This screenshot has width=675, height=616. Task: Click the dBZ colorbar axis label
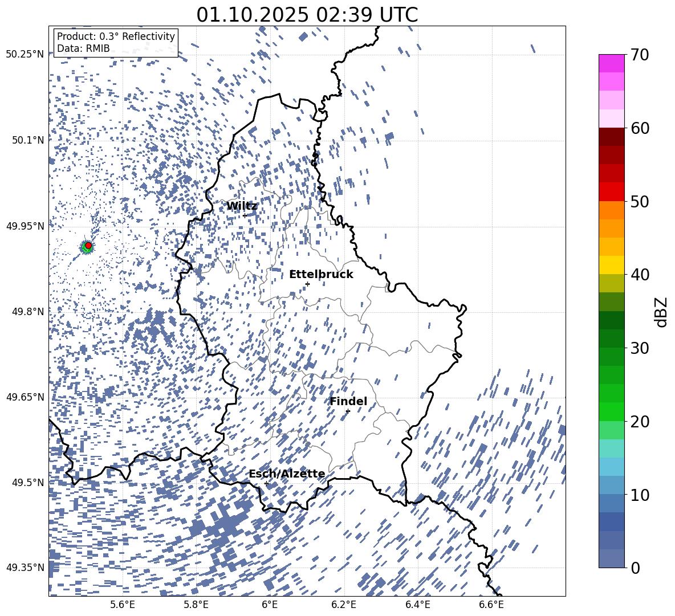point(661,312)
